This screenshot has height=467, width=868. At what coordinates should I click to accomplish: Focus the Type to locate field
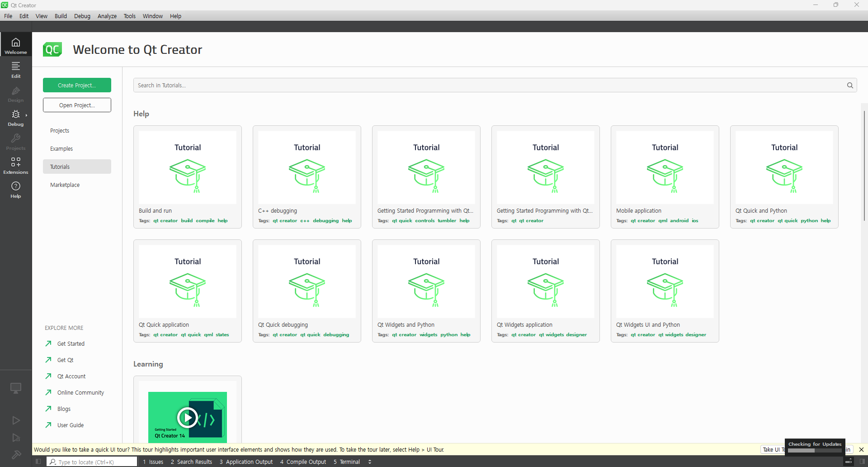92,462
